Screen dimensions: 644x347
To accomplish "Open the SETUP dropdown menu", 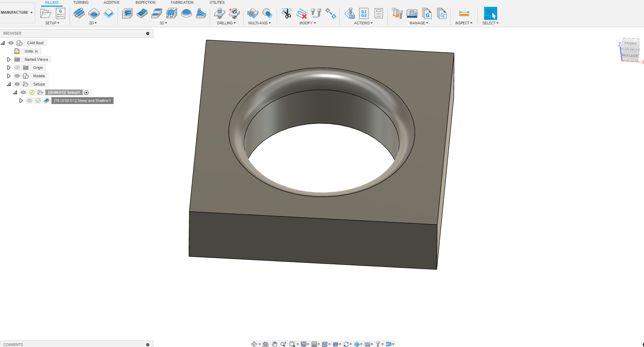I will coord(52,23).
